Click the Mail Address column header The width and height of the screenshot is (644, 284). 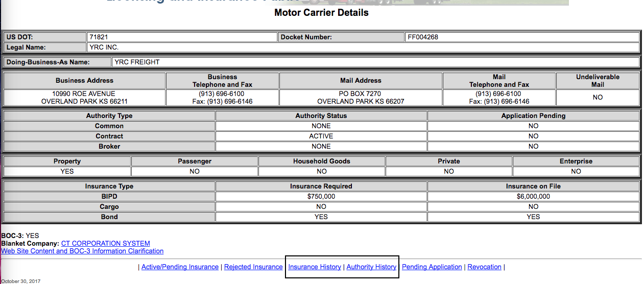[361, 81]
